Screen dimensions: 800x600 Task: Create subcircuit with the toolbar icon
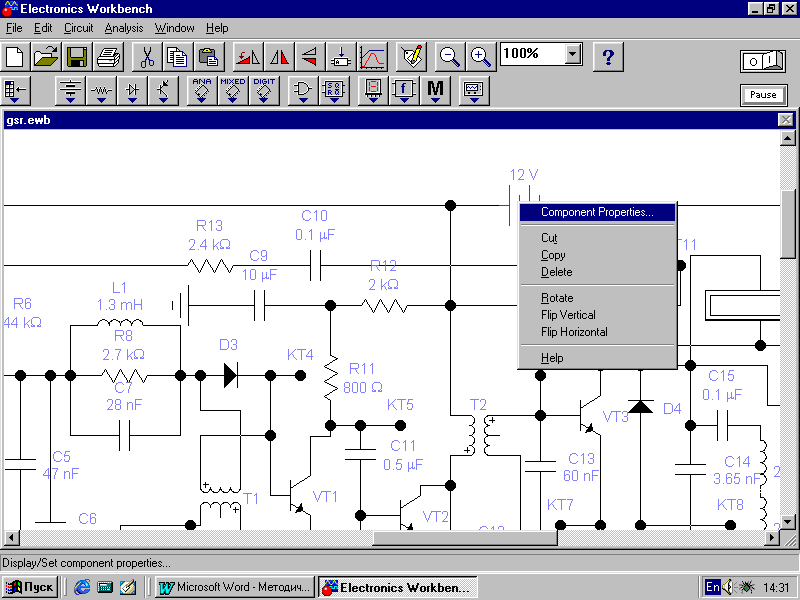click(x=341, y=56)
